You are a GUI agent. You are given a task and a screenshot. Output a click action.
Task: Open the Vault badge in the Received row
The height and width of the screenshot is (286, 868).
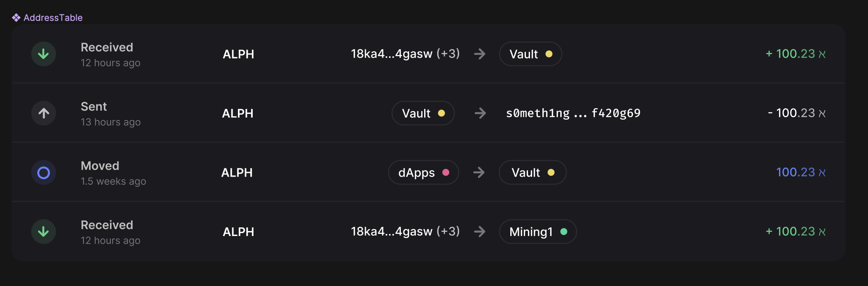click(530, 54)
